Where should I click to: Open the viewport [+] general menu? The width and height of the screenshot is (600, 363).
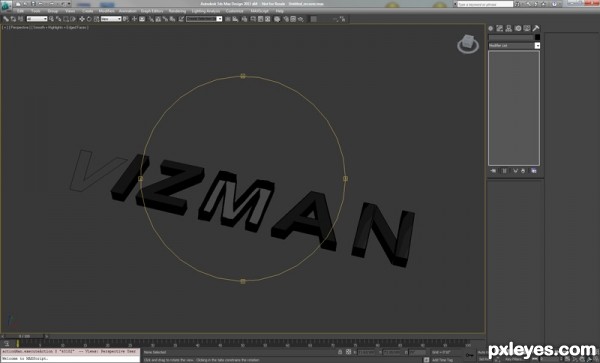(x=5, y=28)
